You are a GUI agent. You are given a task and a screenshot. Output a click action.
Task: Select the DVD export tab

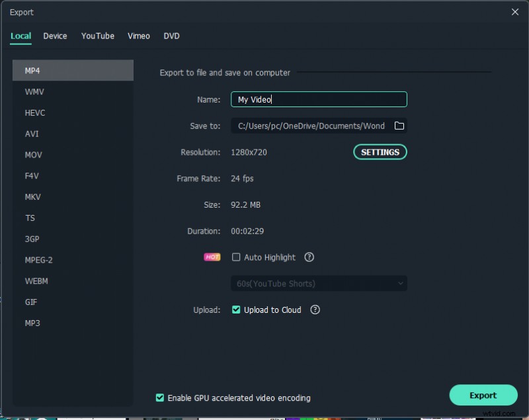point(171,36)
